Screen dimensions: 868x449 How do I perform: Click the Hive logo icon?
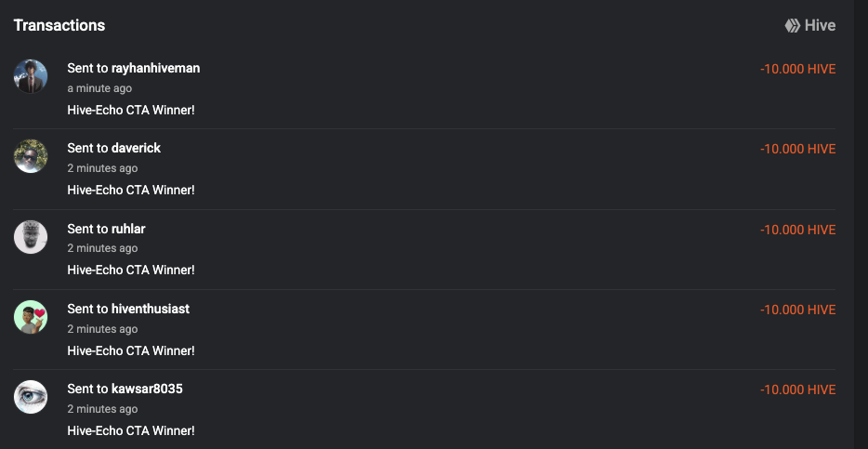pos(793,26)
